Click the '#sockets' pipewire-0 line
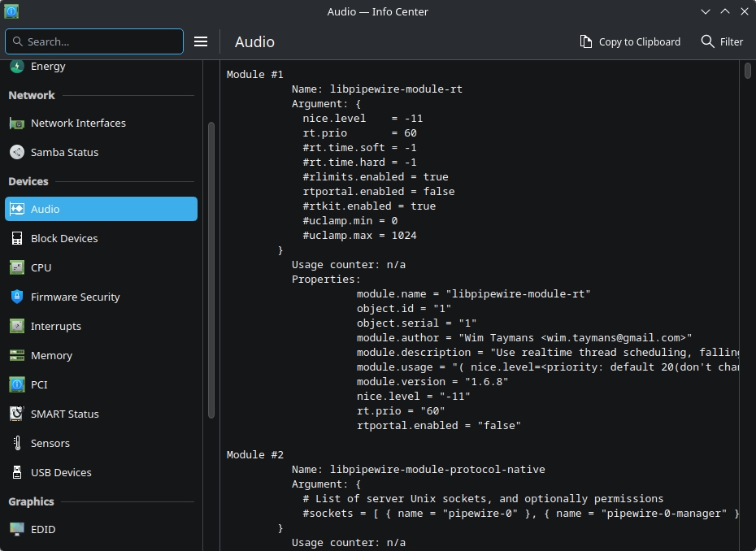This screenshot has height=551, width=756. (x=521, y=514)
